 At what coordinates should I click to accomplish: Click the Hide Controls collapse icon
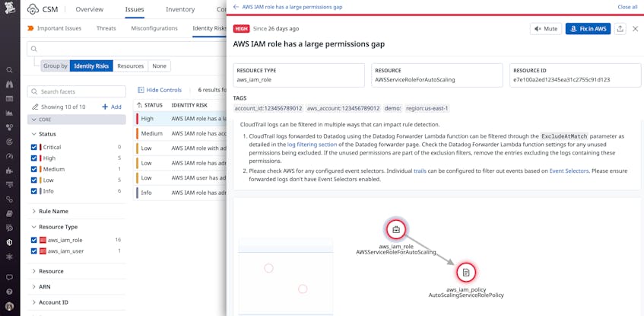coord(141,90)
